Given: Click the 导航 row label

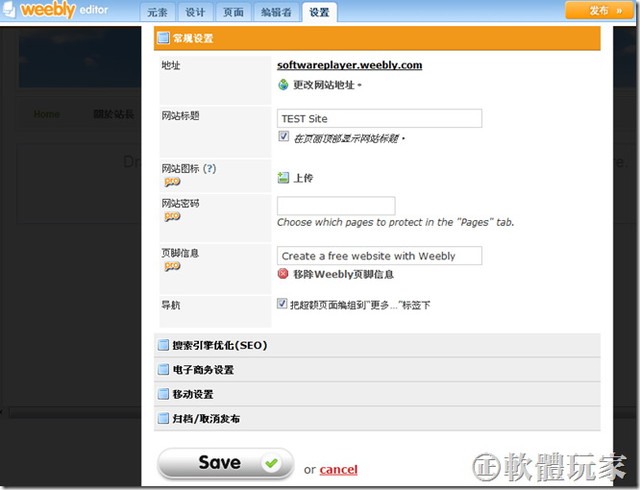Looking at the screenshot, I should 171,305.
